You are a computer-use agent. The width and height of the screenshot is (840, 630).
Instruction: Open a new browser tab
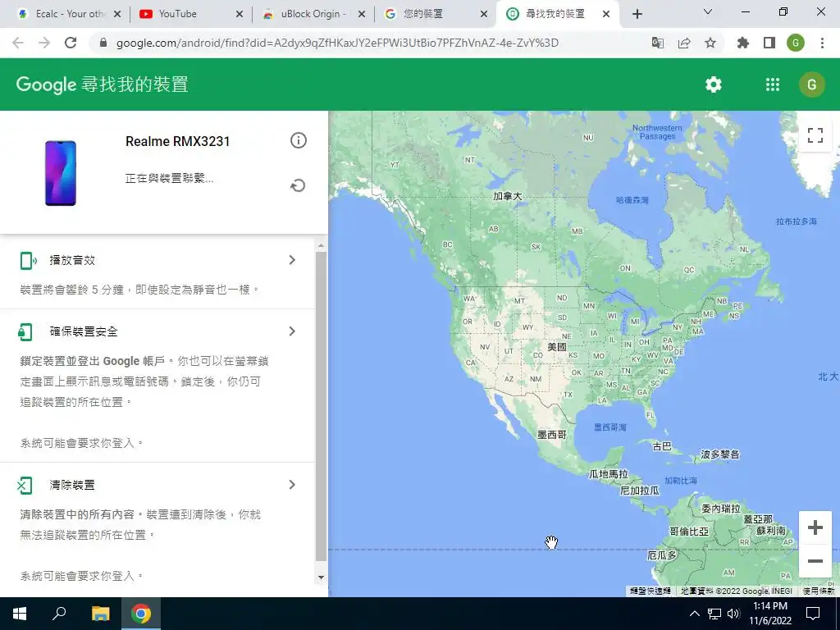[637, 14]
